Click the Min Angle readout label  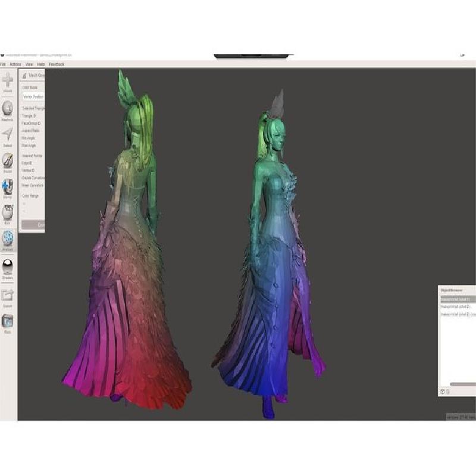click(28, 138)
